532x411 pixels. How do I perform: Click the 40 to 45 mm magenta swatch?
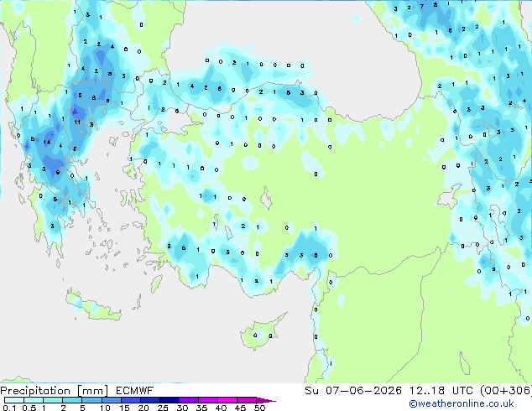pos(227,400)
